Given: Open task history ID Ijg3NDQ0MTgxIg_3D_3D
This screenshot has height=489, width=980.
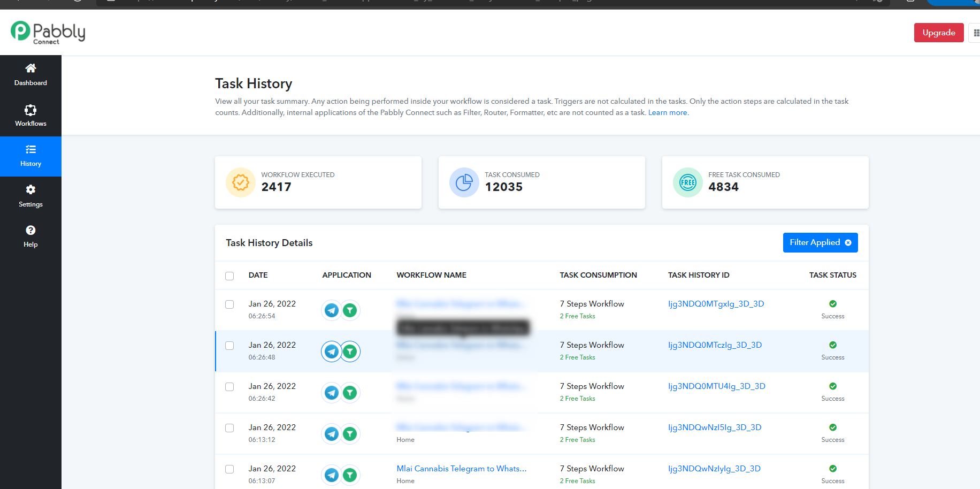Looking at the screenshot, I should point(716,304).
